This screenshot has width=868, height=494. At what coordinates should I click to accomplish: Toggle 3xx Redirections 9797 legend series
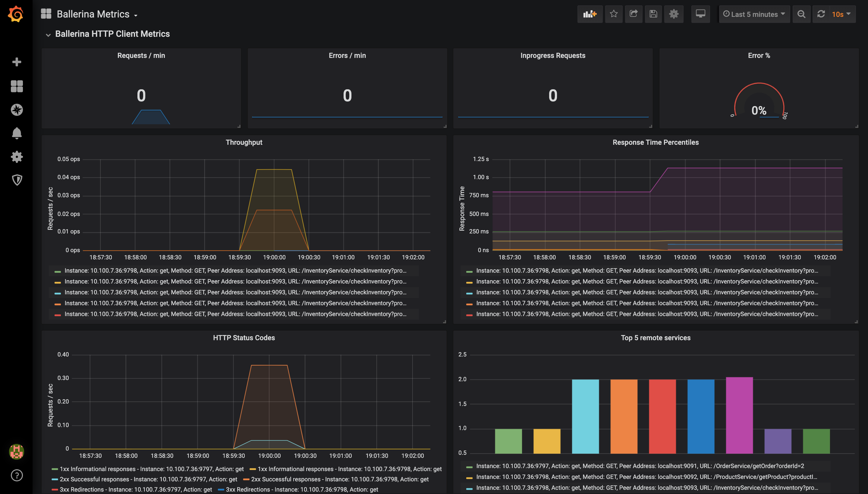136,489
